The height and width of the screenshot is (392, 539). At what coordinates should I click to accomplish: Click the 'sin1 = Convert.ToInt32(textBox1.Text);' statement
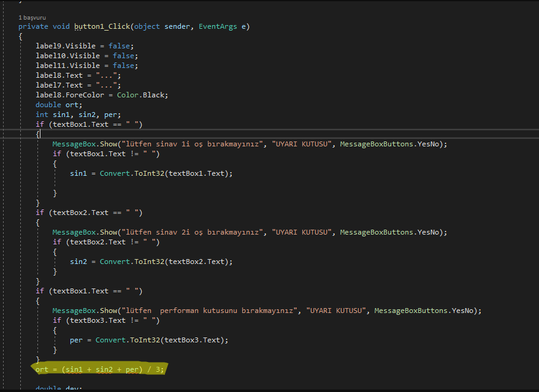pyautogui.click(x=151, y=173)
